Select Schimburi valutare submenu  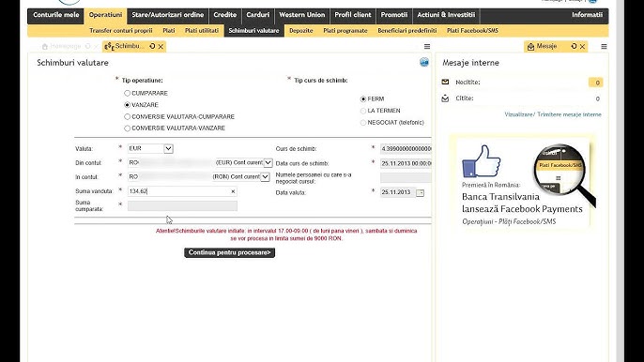coord(253,31)
